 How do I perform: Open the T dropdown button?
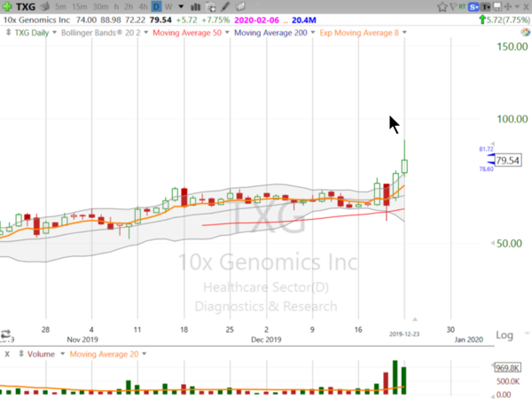(486, 7)
